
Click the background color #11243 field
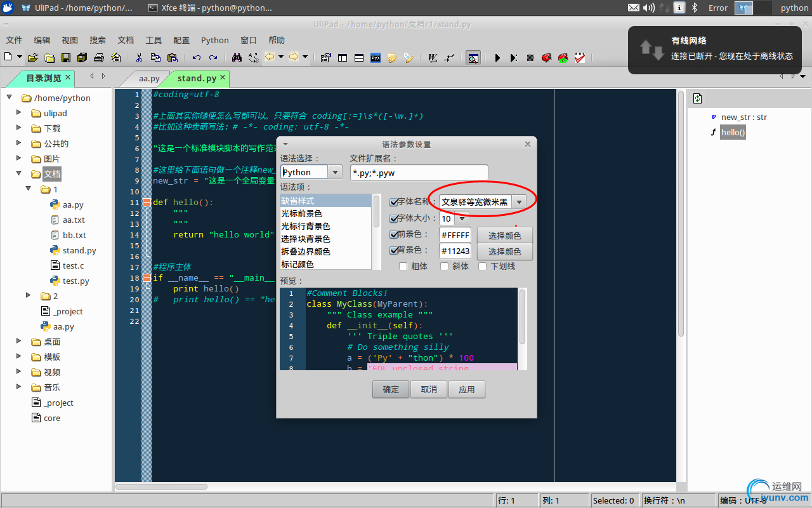click(x=455, y=251)
